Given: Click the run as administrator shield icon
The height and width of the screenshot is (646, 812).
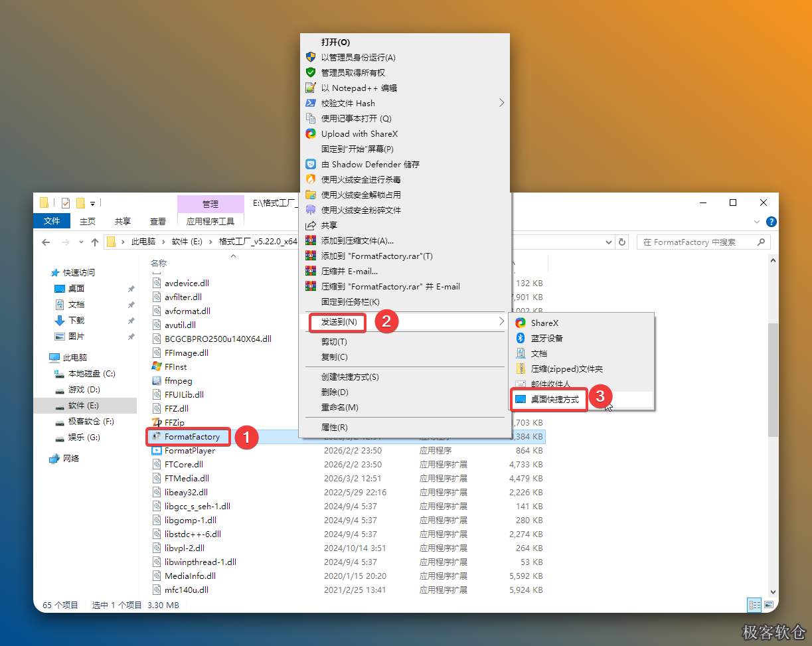Looking at the screenshot, I should click(310, 57).
